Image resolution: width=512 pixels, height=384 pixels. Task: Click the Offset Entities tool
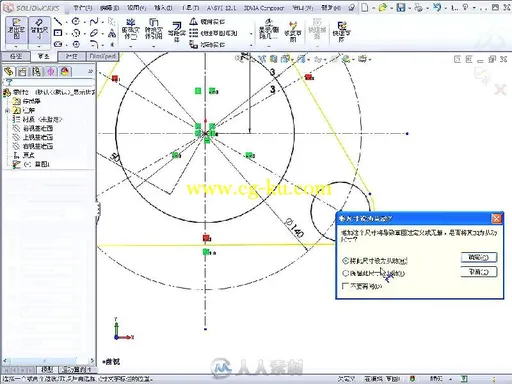[177, 31]
